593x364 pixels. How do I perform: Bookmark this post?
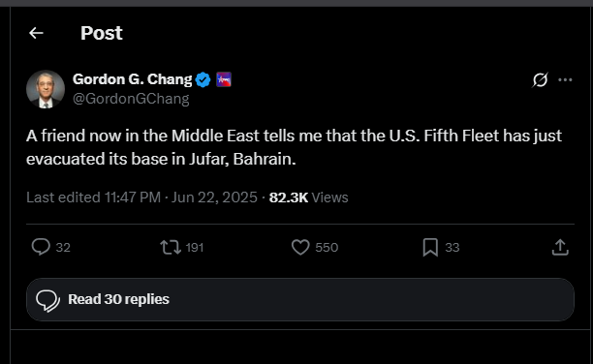tap(430, 248)
